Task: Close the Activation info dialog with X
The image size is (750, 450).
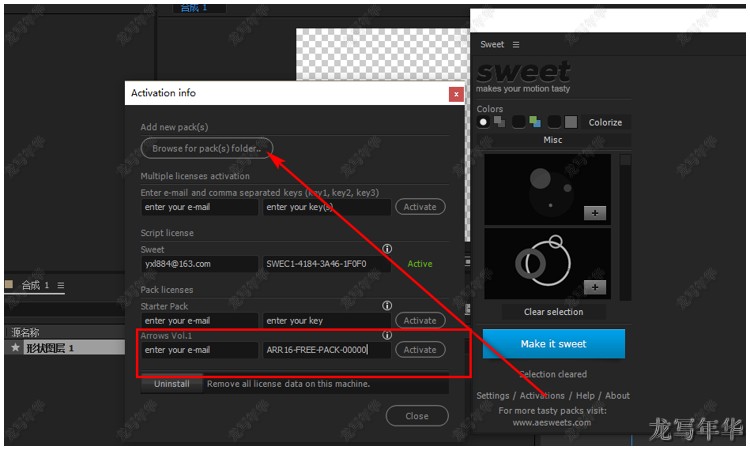Action: coord(456,94)
